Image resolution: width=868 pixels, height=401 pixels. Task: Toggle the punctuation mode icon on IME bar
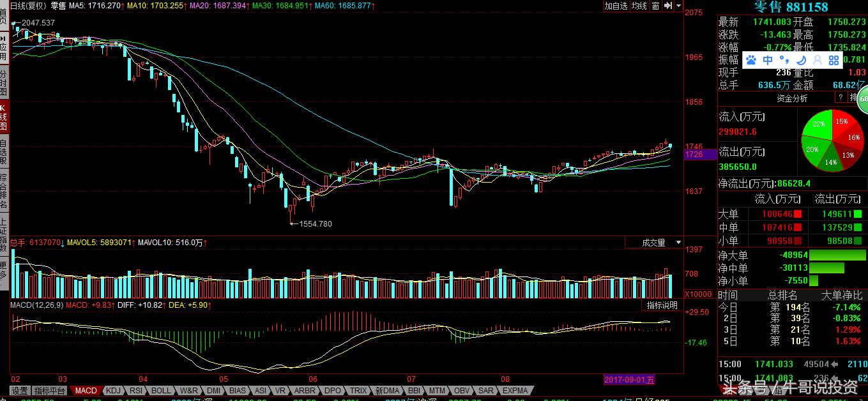coord(785,60)
